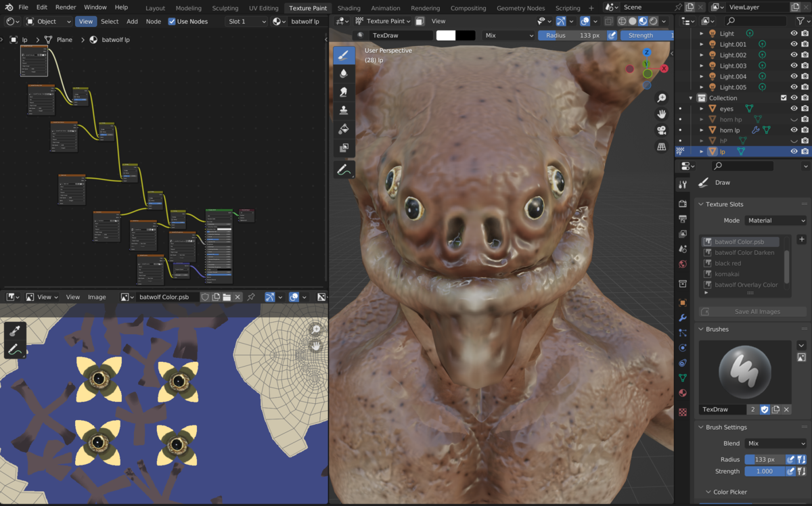Select the Soften brush tool in viewport

click(344, 73)
